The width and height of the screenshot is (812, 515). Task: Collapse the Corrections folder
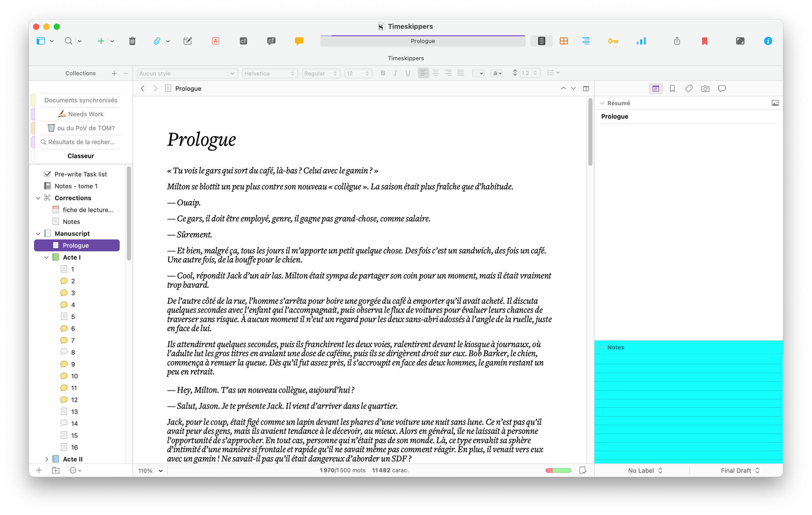pos(38,198)
